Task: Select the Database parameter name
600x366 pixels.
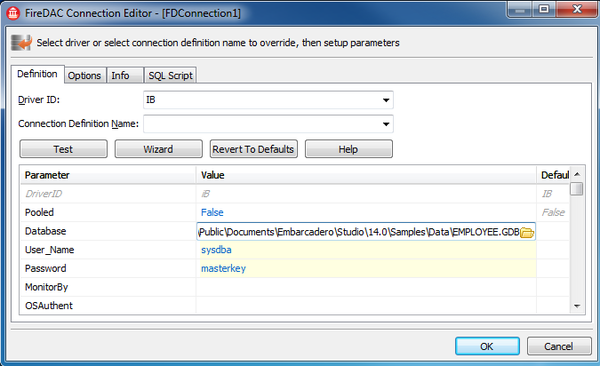Action: pos(46,231)
